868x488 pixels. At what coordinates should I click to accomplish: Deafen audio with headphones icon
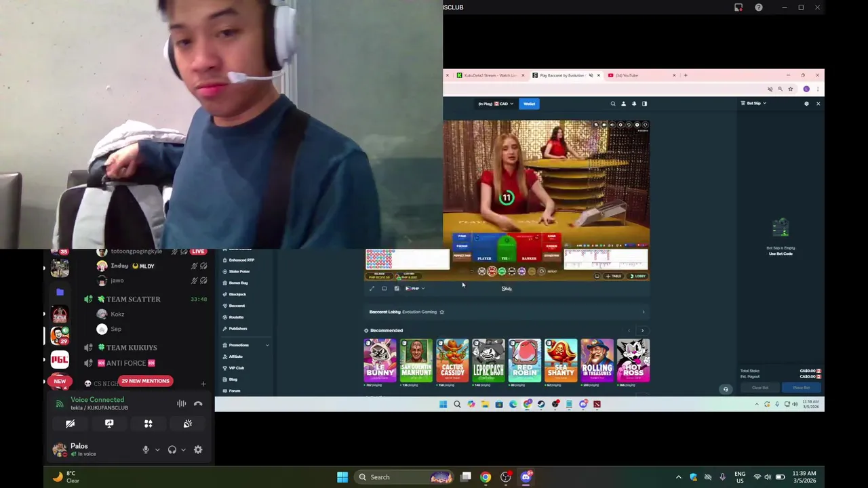click(x=172, y=449)
